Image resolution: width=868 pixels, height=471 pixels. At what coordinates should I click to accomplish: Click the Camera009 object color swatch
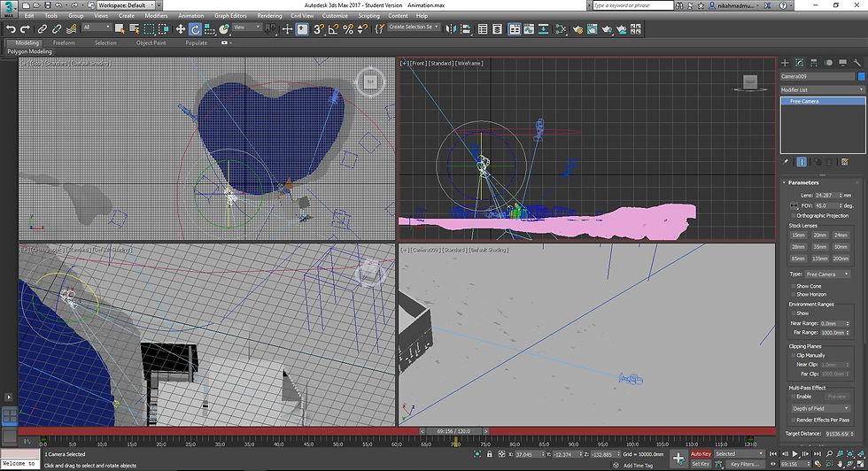click(861, 76)
